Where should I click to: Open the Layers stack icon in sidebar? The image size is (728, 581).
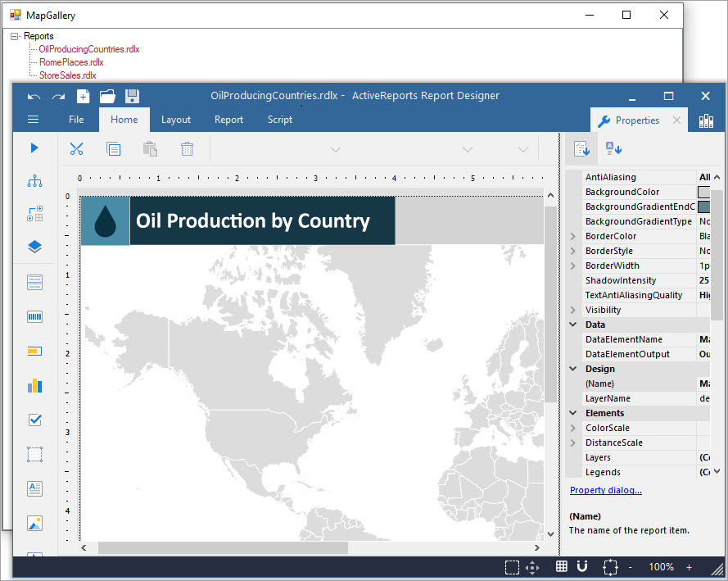click(35, 247)
